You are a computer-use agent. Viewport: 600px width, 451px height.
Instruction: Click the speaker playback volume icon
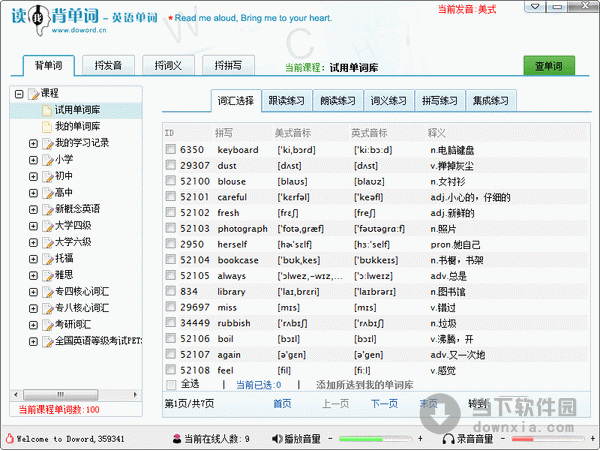coord(277,439)
